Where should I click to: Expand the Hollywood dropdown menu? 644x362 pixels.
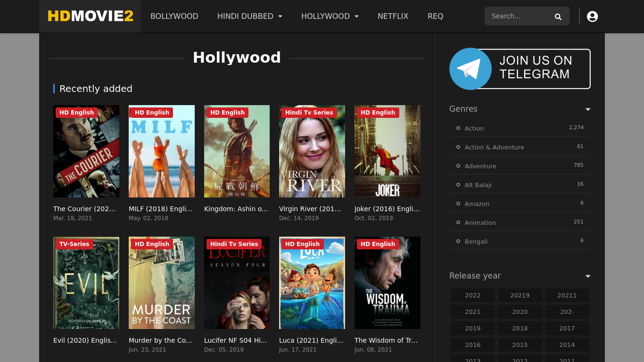[330, 16]
